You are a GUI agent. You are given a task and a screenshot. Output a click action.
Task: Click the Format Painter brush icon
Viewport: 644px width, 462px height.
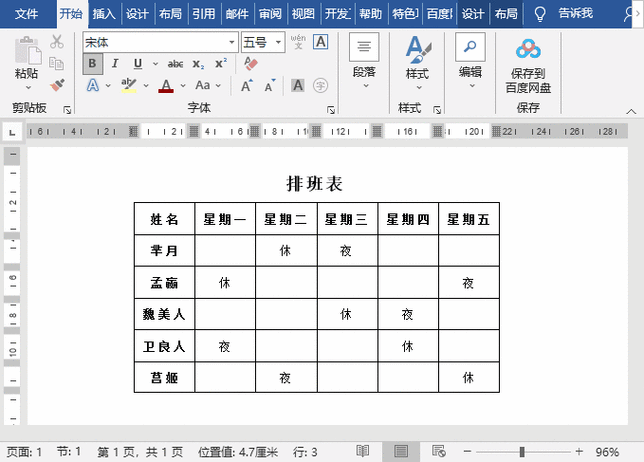[x=58, y=85]
